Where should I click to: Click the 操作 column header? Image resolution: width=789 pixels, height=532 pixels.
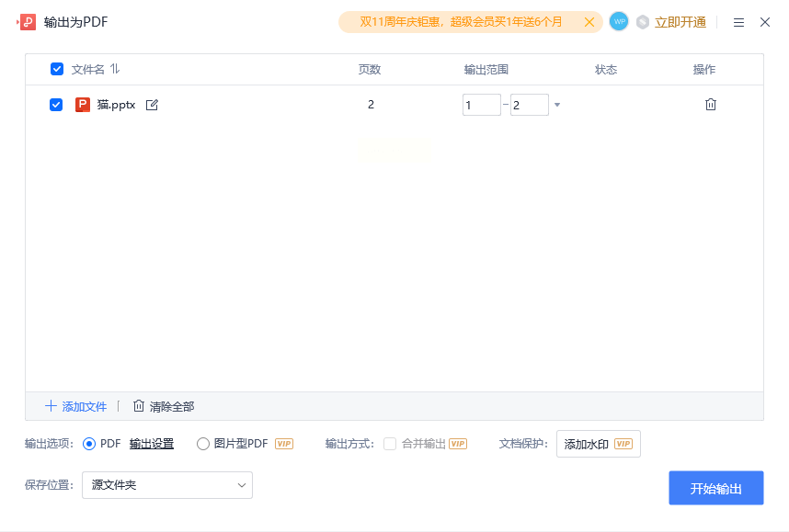(704, 70)
